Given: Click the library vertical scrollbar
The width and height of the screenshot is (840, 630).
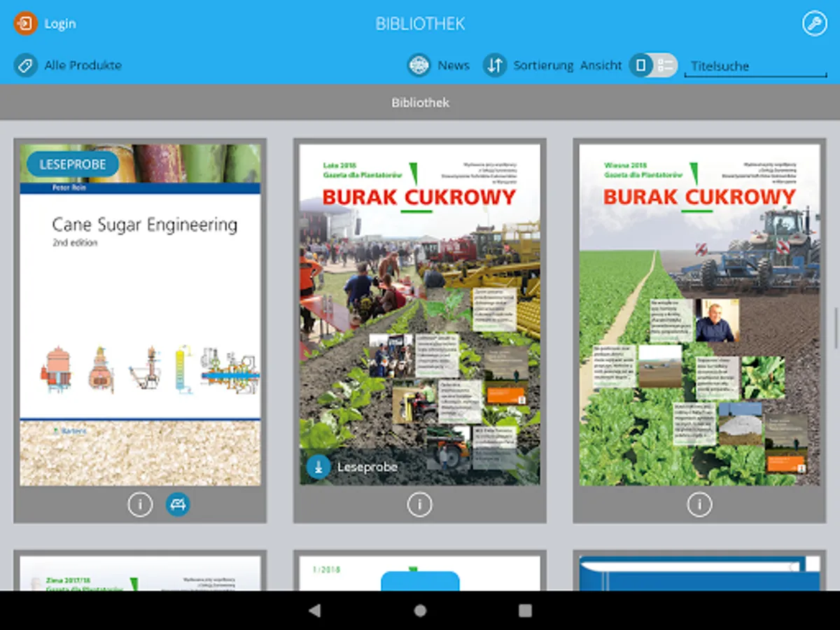Looking at the screenshot, I should (x=836, y=328).
